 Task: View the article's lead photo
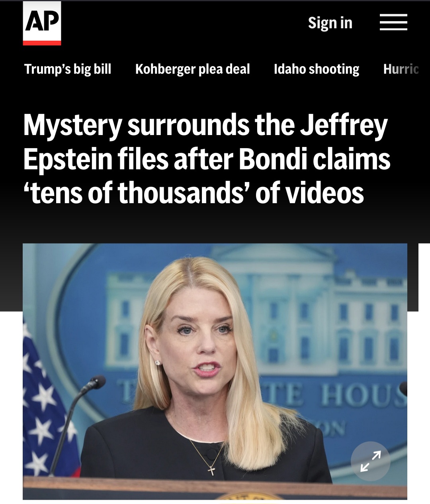[215, 371]
